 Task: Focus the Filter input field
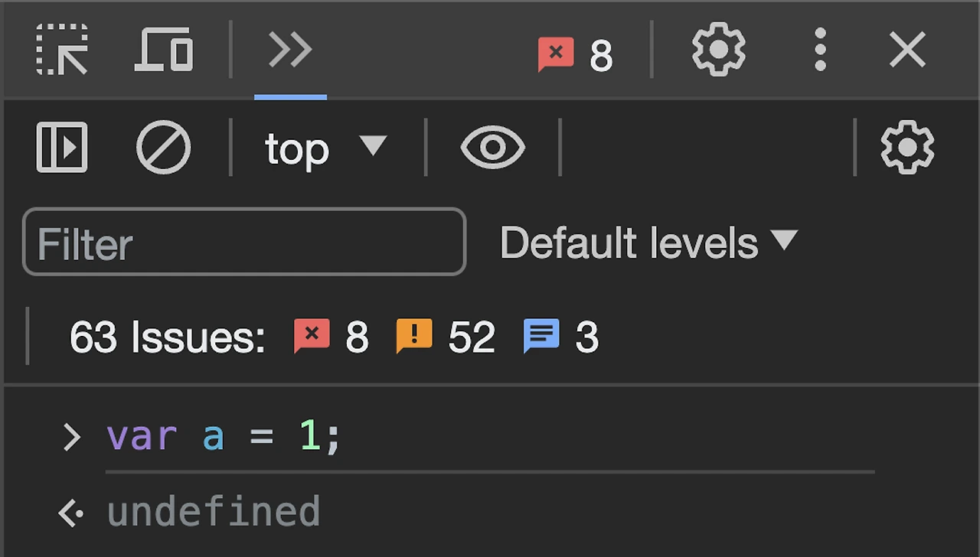(x=244, y=243)
